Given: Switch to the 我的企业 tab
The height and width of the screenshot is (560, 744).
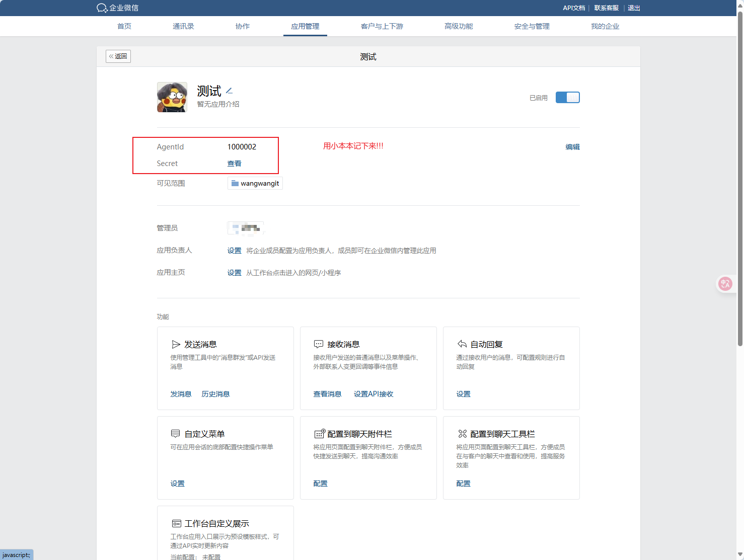Looking at the screenshot, I should tap(605, 26).
